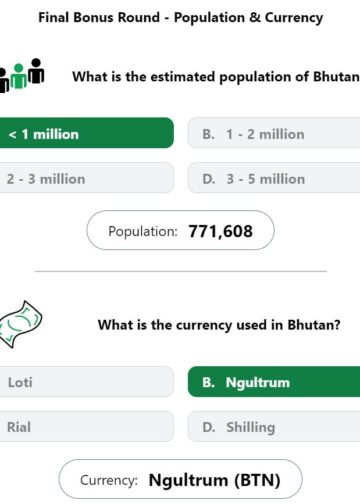Click the Population: 771,608 result pill
Screen dimensions: 360x504
pyautogui.click(x=180, y=230)
